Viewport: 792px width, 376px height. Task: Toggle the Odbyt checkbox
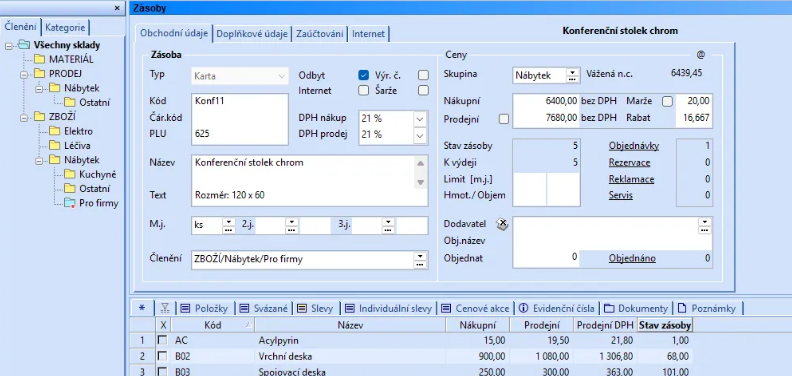(363, 75)
